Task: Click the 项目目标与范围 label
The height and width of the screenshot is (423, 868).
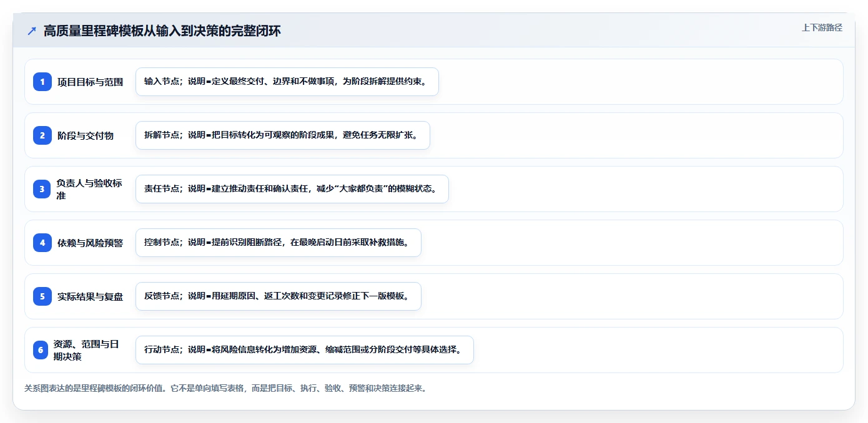Action: 91,82
